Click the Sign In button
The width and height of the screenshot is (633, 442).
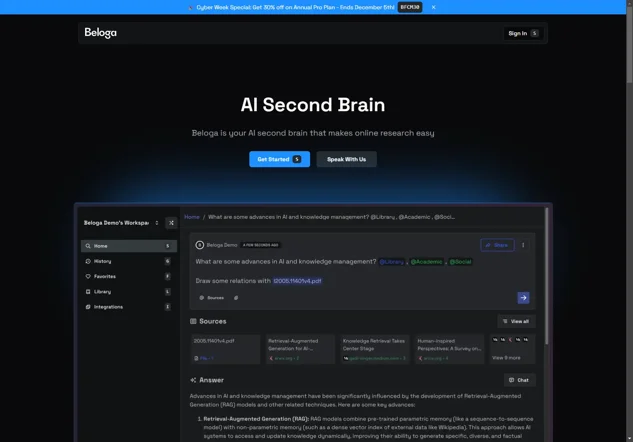[x=523, y=33]
